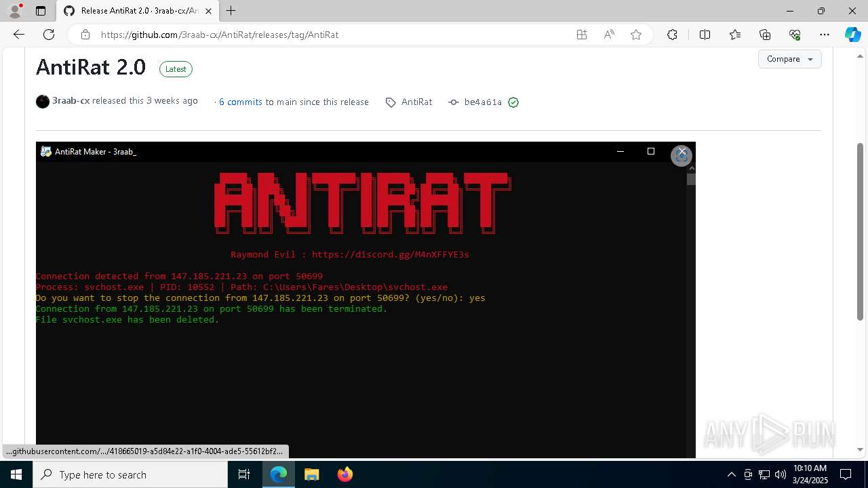Open Task View on the taskbar
Image resolution: width=868 pixels, height=488 pixels.
pyautogui.click(x=244, y=474)
